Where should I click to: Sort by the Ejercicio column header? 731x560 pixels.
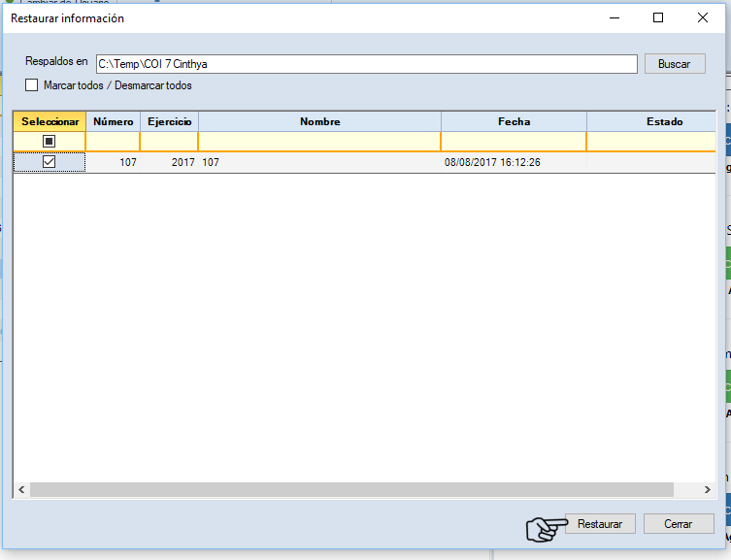point(169,121)
